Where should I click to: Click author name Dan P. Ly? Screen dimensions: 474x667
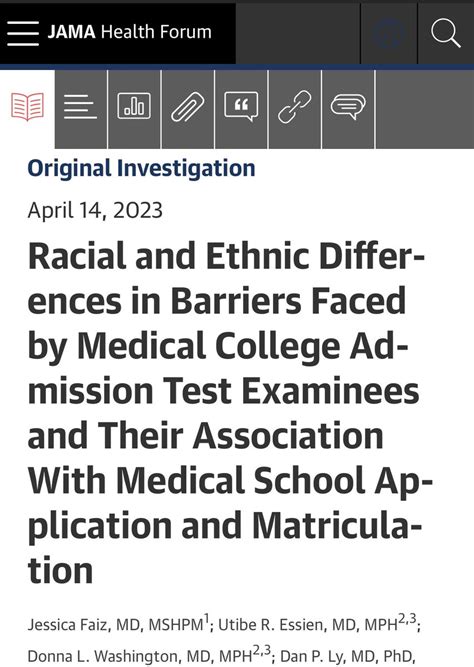(x=314, y=656)
